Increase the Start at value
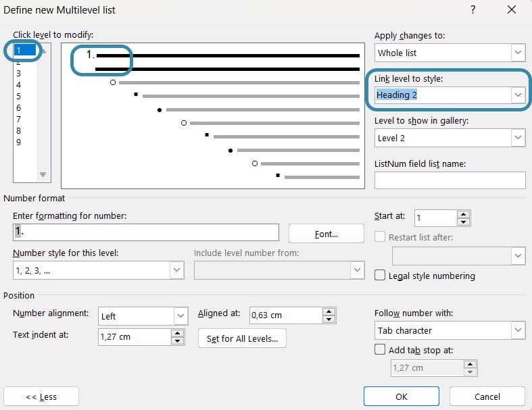 click(x=463, y=214)
